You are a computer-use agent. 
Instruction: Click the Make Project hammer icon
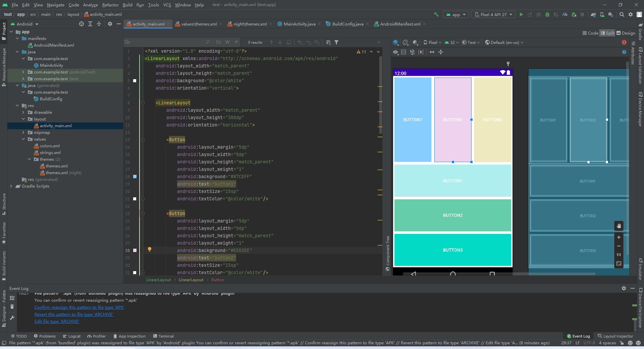click(436, 14)
